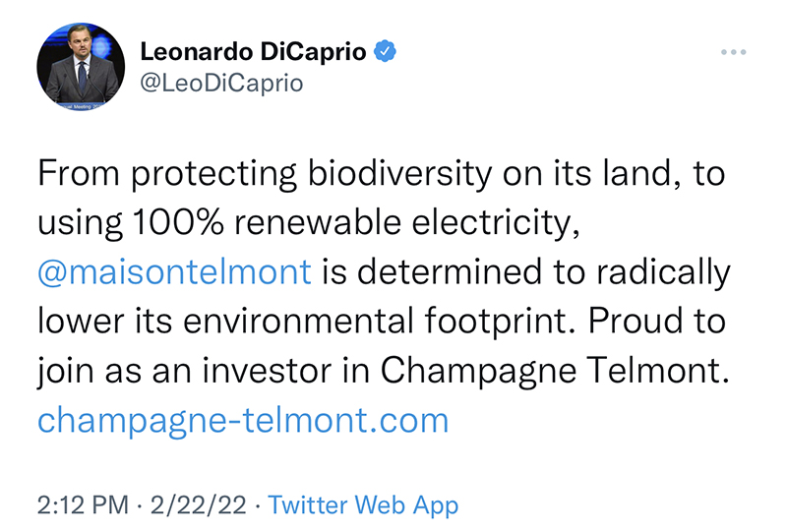Click the @LeoDiCaprio handle

tap(222, 83)
